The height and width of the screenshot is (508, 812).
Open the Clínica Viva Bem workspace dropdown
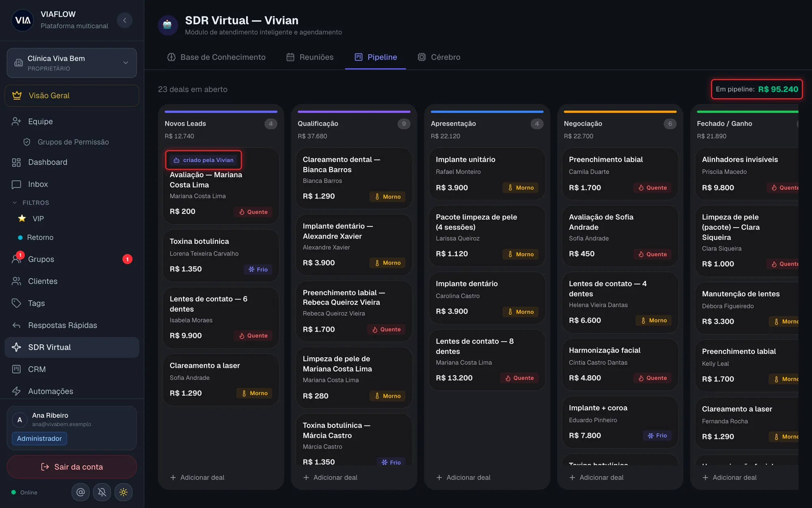point(72,63)
